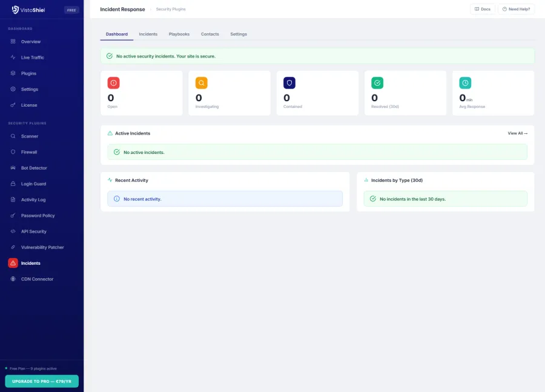The width and height of the screenshot is (545, 392).
Task: Click the Investigating incidents magnifier icon
Action: (202, 82)
